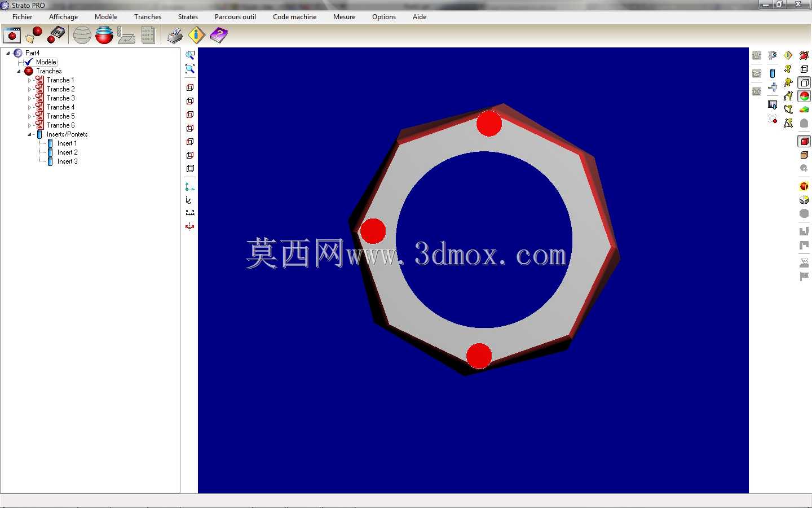Expand Tranche 3 in the tree
Image resolution: width=812 pixels, height=508 pixels.
30,98
